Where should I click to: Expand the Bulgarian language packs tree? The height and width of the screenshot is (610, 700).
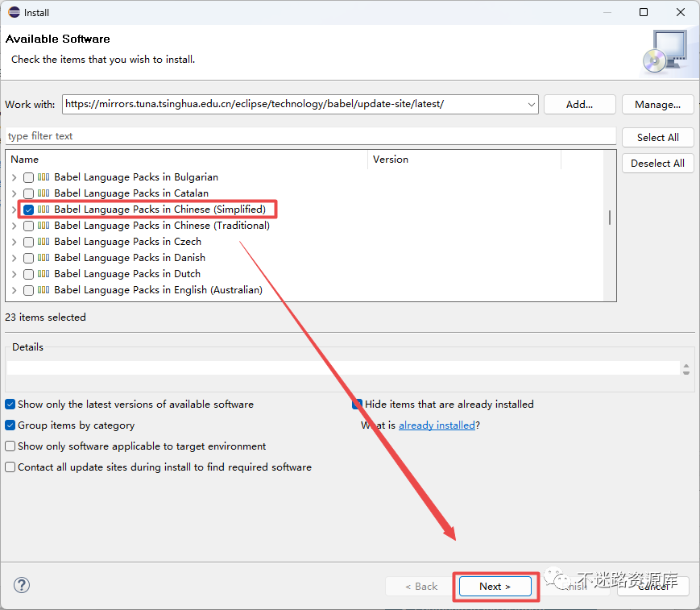point(14,177)
